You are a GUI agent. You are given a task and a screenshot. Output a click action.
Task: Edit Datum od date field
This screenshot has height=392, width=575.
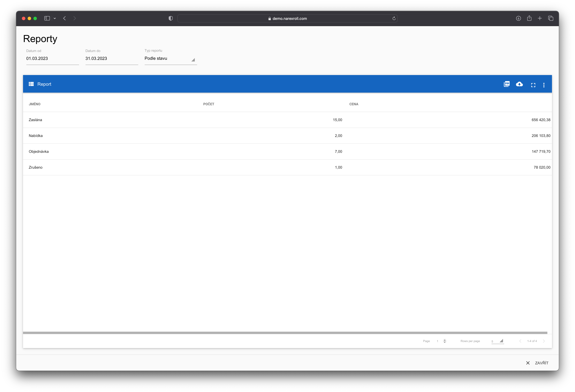tap(52, 58)
